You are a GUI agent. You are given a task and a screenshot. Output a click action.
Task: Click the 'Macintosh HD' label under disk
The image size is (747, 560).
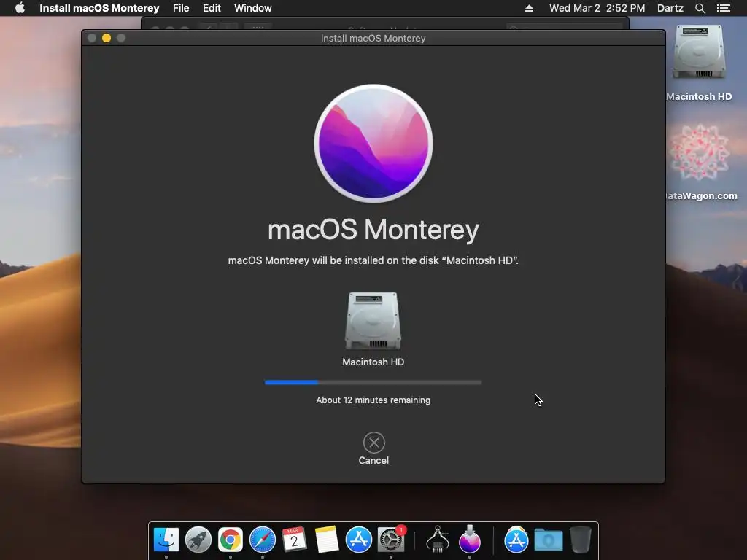(373, 362)
